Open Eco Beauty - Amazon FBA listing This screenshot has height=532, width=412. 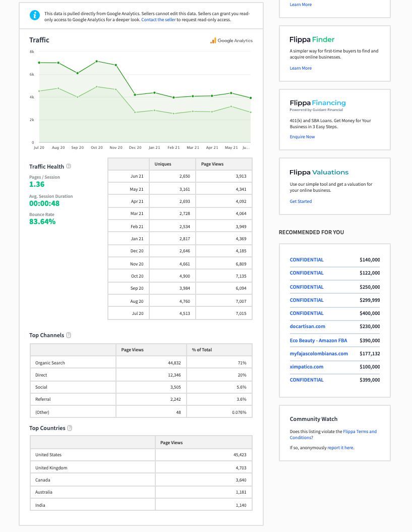pos(318,341)
